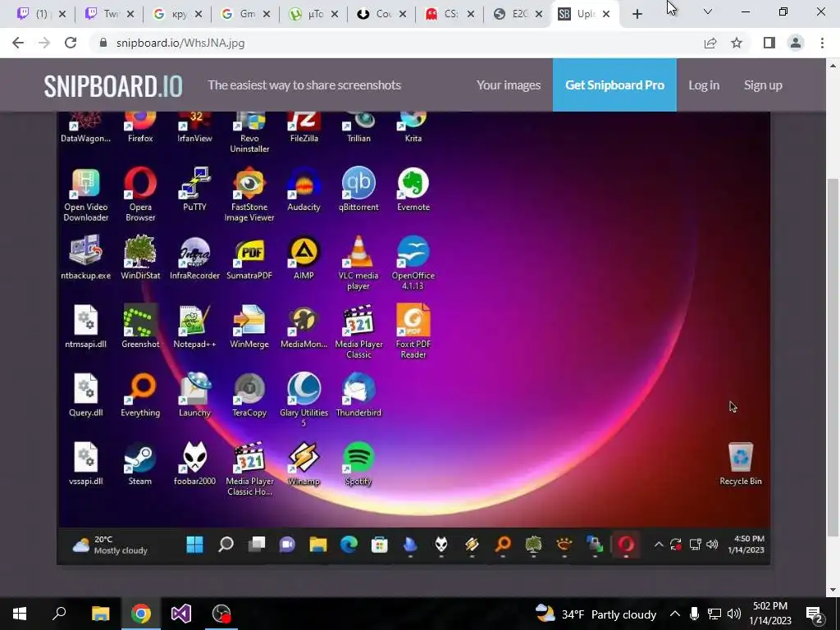The image size is (840, 630).
Task: Select the OpenOffice 4.1.13 icon
Action: click(x=413, y=262)
